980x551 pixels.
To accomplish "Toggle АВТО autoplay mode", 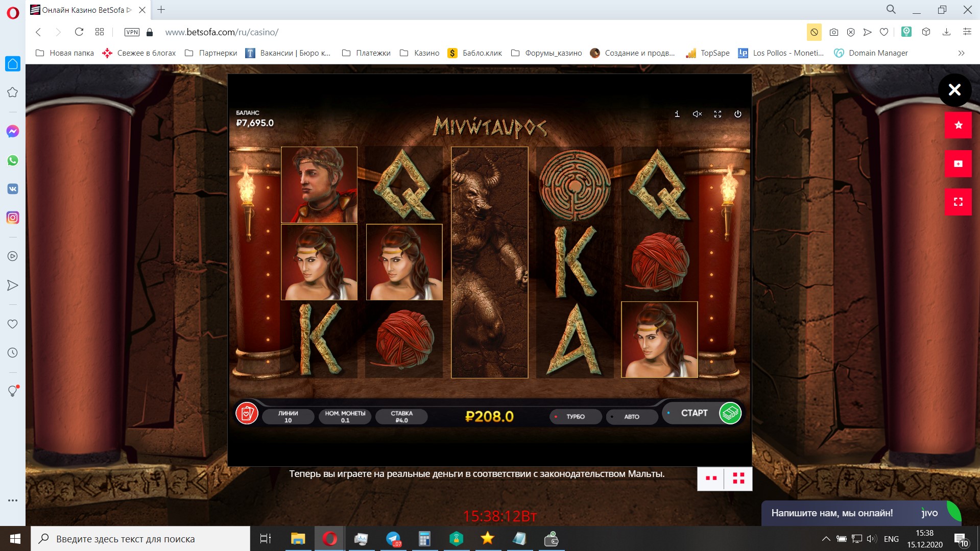I will point(631,417).
